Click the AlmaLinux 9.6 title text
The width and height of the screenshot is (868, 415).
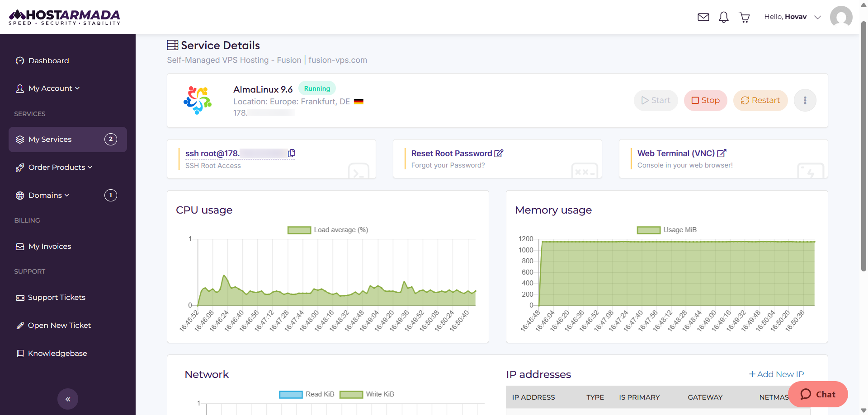click(263, 89)
